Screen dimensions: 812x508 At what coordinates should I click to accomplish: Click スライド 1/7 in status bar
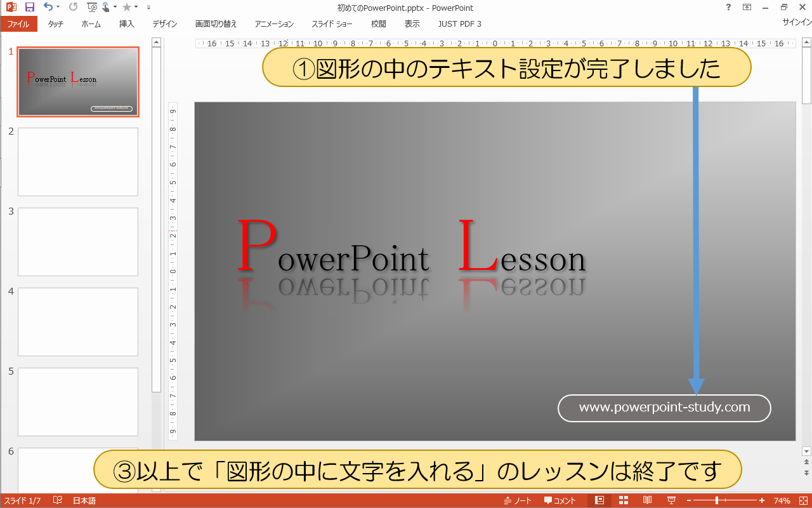[22, 501]
